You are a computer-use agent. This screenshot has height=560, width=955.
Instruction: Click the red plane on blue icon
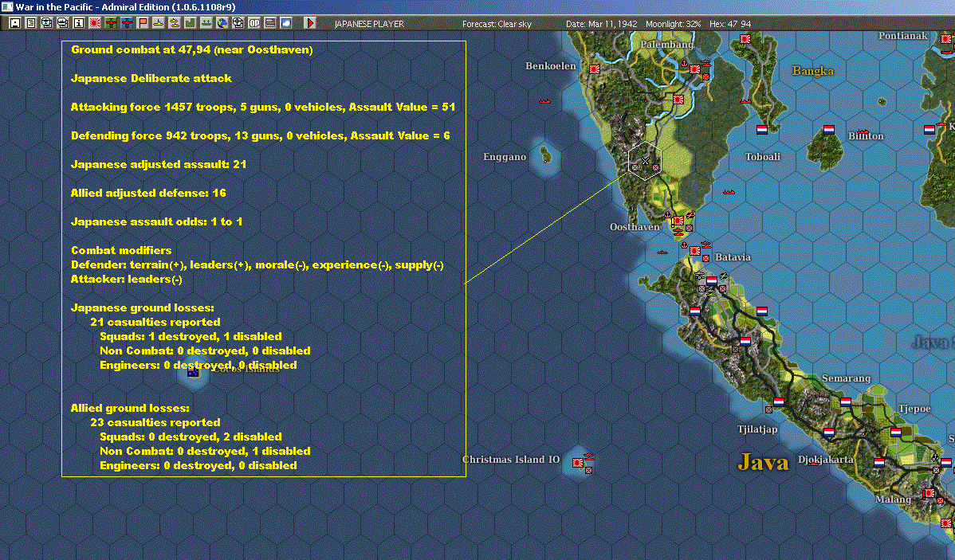tap(127, 23)
